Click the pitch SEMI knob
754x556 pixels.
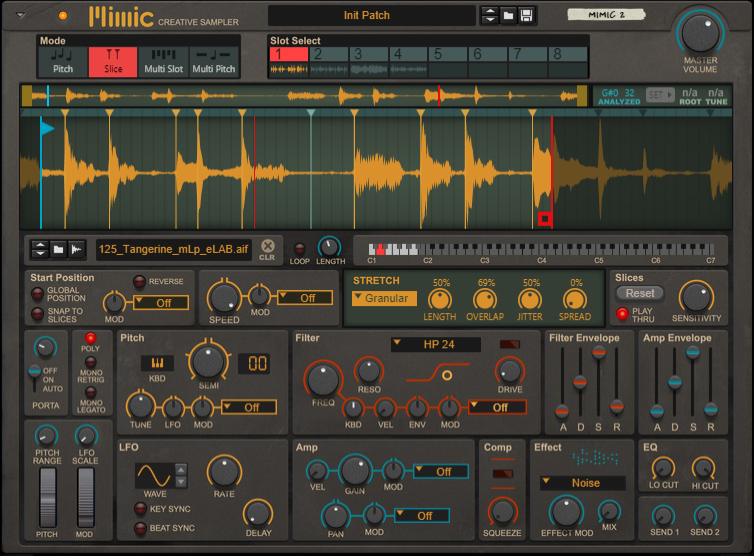click(x=208, y=361)
